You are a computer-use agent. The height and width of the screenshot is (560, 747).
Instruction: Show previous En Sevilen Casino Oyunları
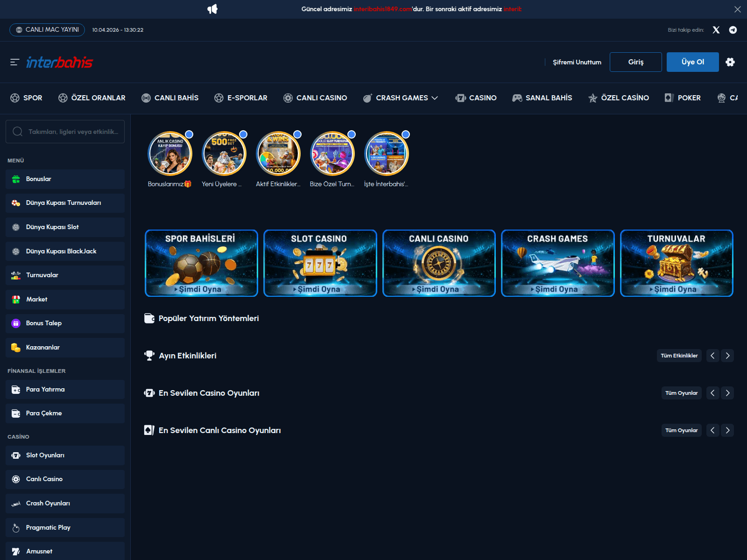pos(712,393)
